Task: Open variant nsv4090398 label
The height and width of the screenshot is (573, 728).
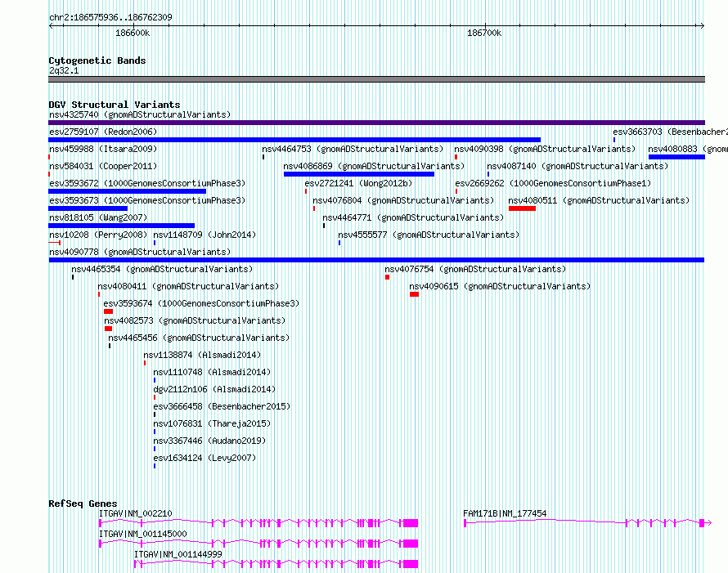Action: [545, 149]
